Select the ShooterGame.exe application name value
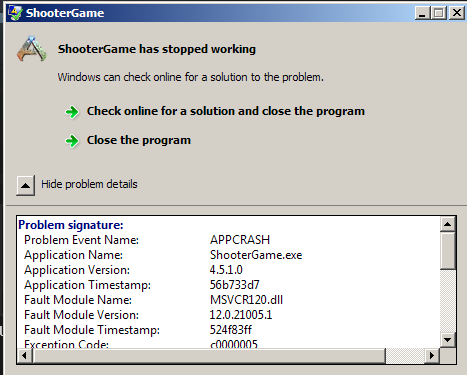This screenshot has height=375, width=467. pos(256,255)
